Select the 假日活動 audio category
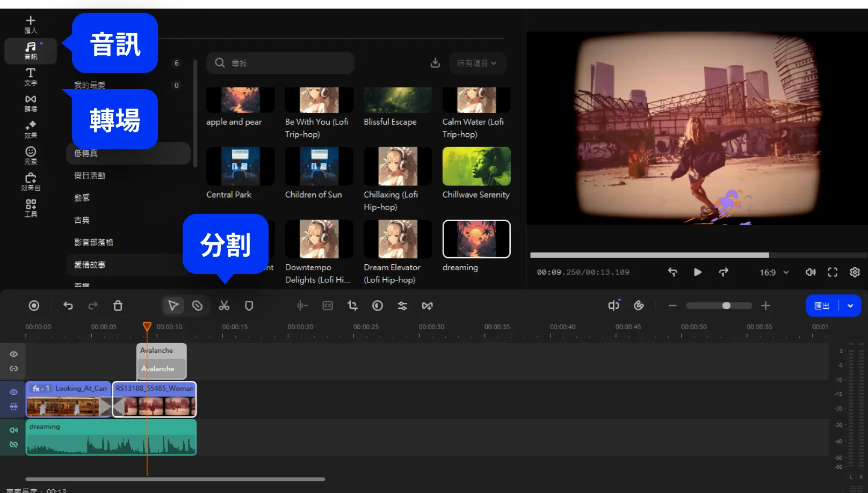Image resolution: width=868 pixels, height=493 pixels. (90, 176)
